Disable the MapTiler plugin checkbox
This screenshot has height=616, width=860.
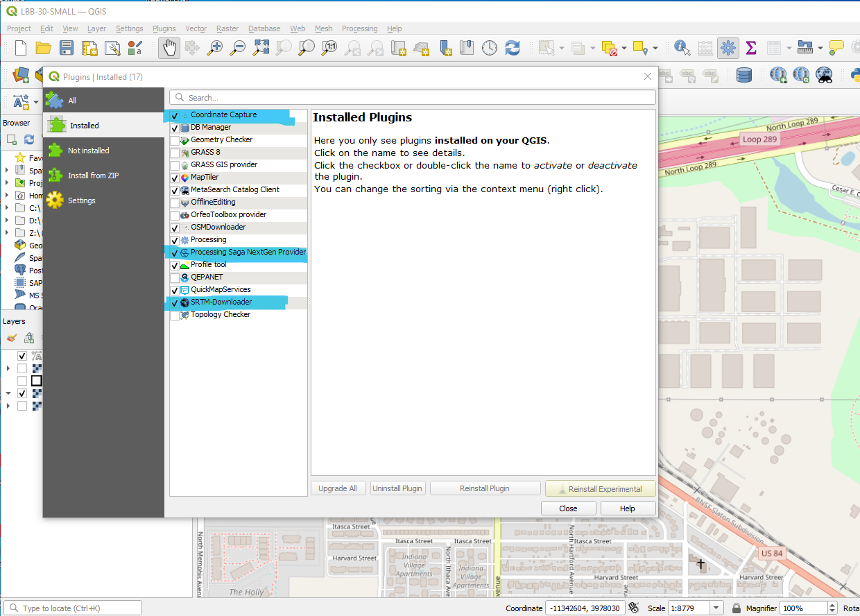pyautogui.click(x=175, y=178)
